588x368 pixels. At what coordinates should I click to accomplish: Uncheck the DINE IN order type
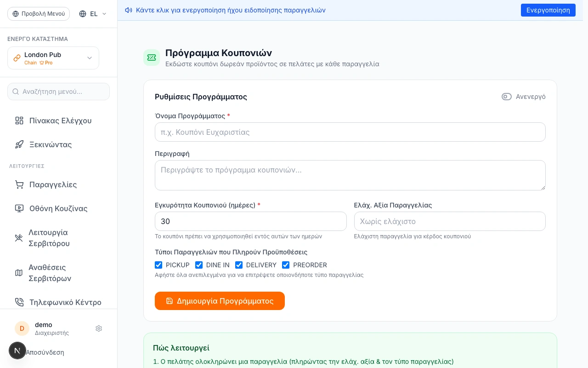click(199, 265)
